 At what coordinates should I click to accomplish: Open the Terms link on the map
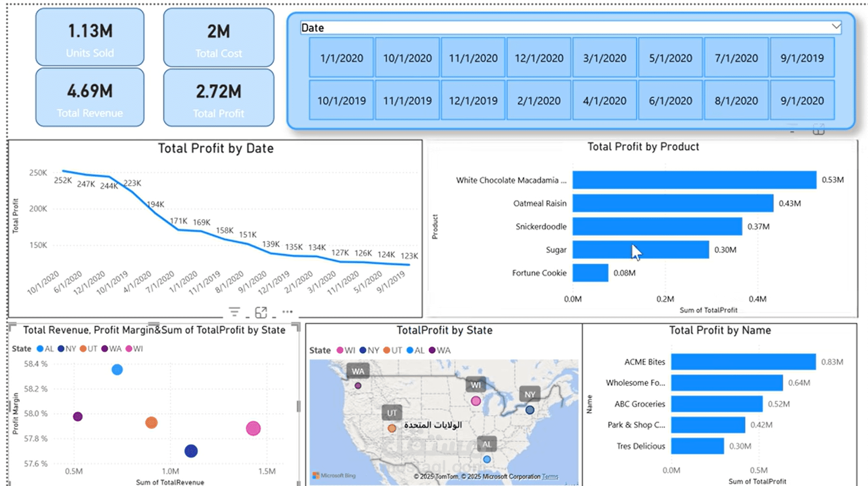tap(550, 477)
